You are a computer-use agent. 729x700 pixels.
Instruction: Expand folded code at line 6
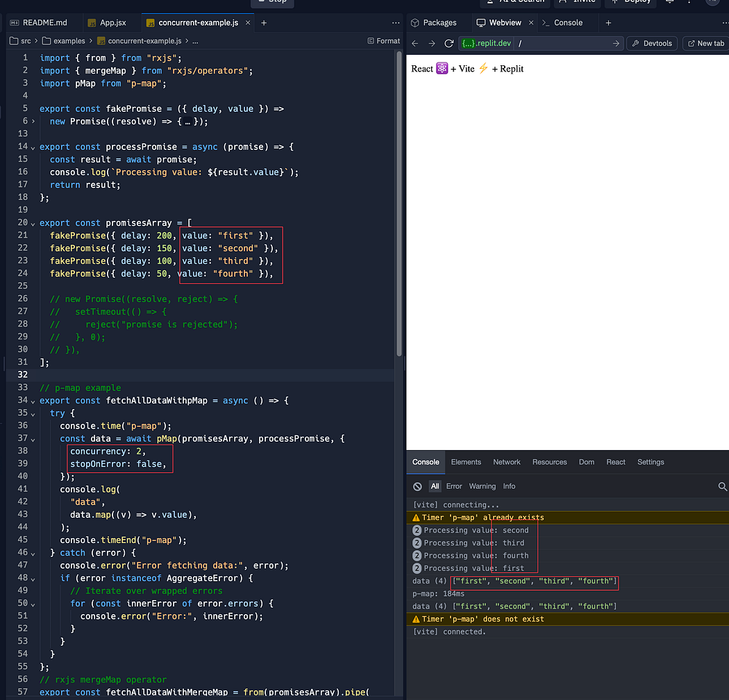(x=33, y=122)
